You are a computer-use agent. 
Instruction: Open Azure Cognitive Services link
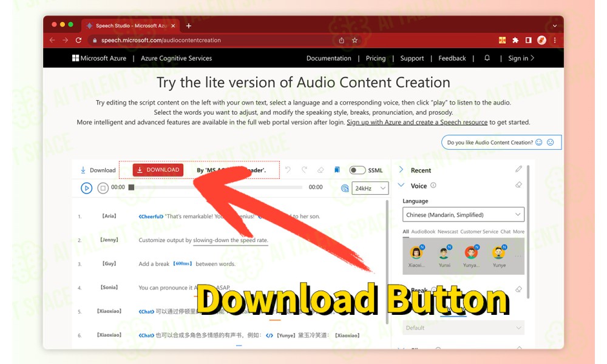pyautogui.click(x=176, y=58)
